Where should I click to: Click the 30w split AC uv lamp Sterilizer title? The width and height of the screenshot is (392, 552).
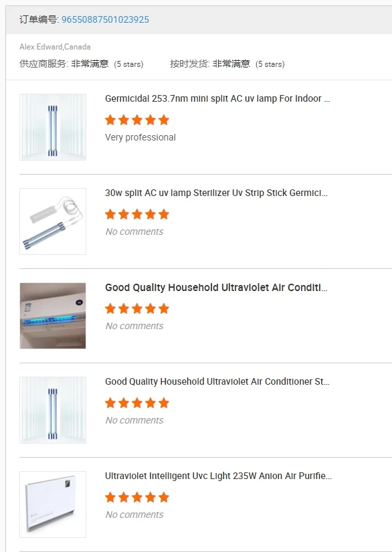[x=214, y=193]
